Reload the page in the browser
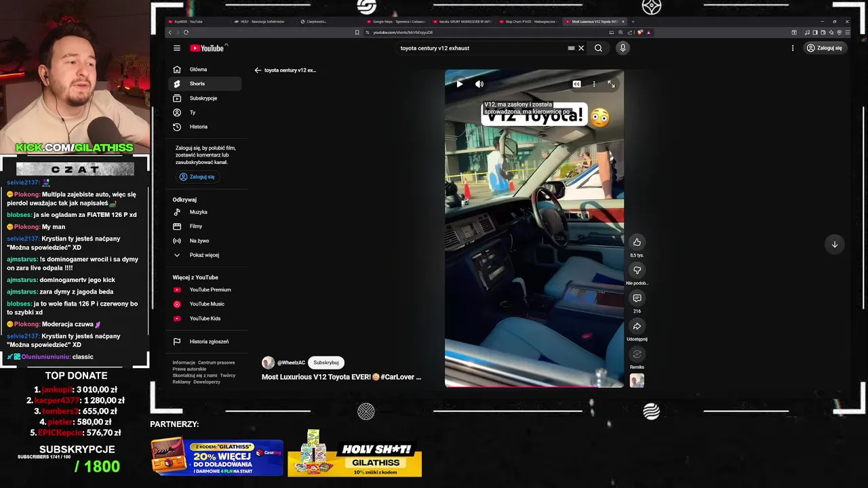 click(x=186, y=33)
